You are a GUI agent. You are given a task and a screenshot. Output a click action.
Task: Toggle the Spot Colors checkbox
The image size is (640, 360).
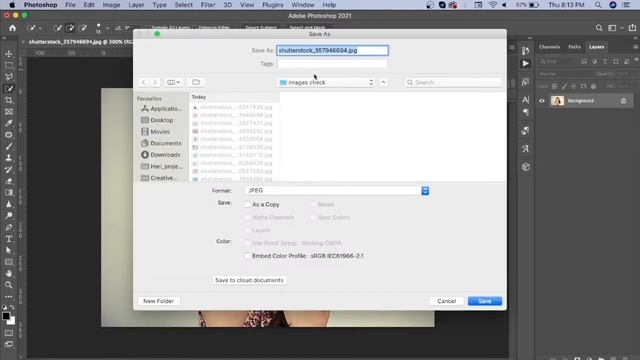point(313,217)
